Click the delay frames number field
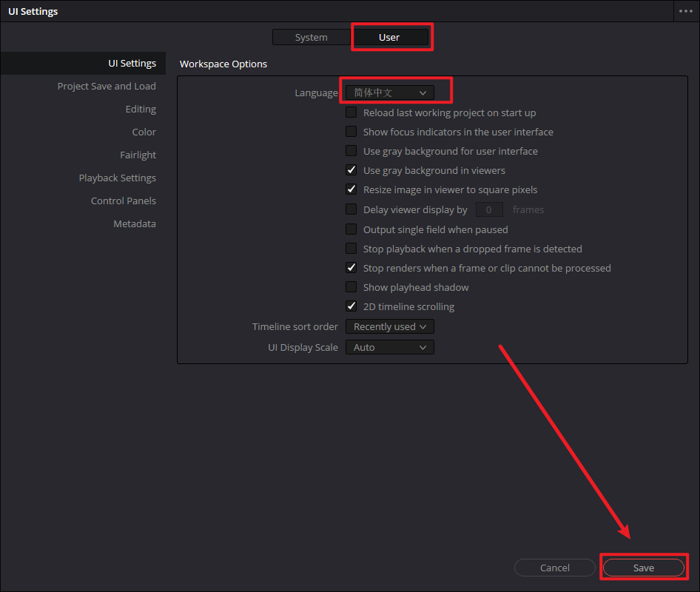Image resolution: width=700 pixels, height=592 pixels. click(x=489, y=209)
